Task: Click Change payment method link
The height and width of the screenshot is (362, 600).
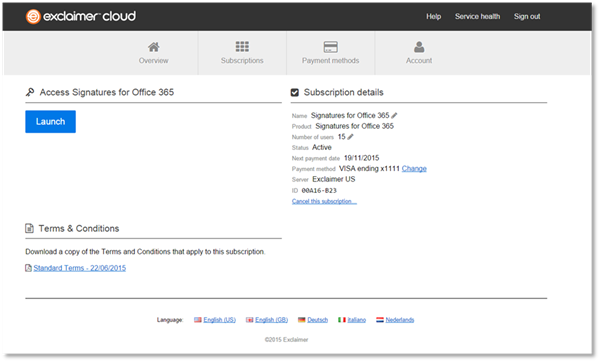Action: click(414, 168)
